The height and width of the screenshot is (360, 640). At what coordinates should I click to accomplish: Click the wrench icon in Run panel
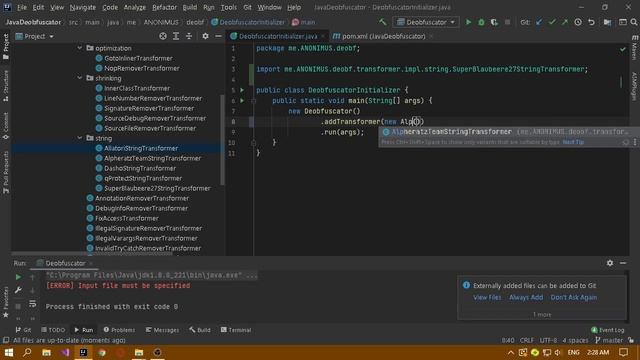click(x=18, y=290)
